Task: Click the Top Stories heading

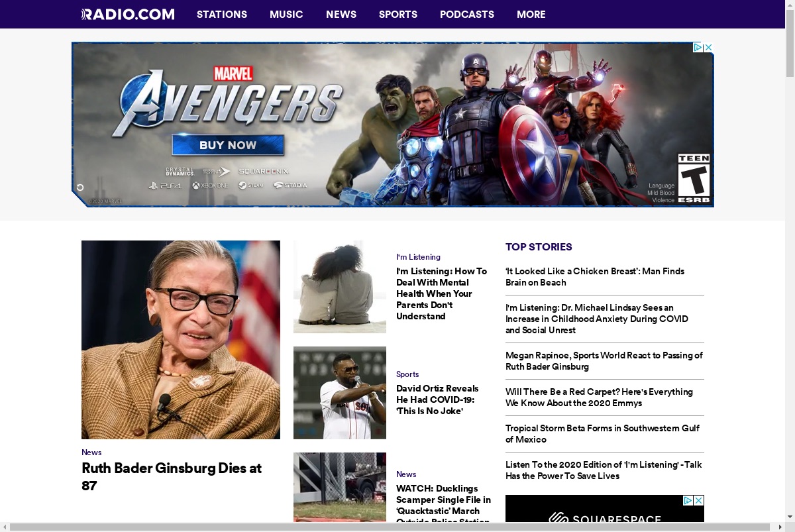Action: pos(539,246)
